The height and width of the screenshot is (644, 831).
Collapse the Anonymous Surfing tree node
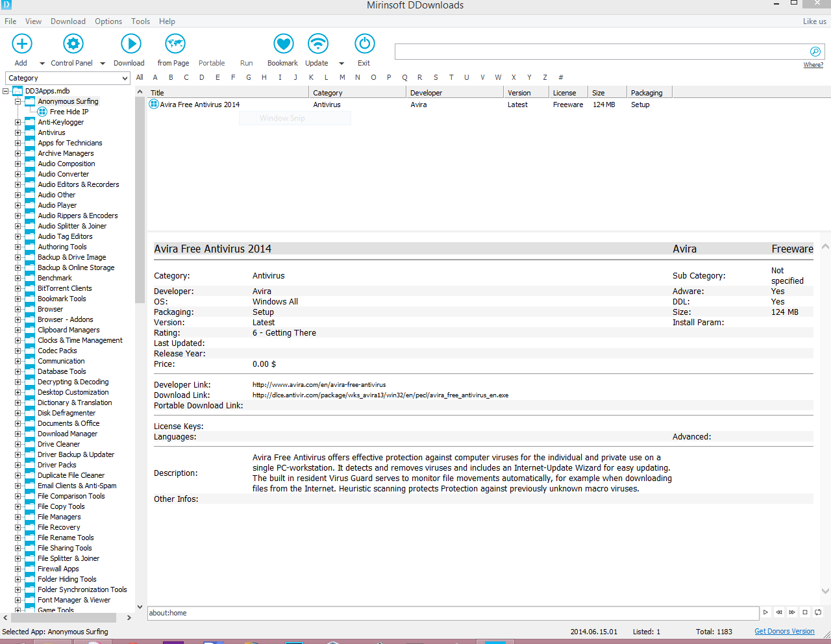18,101
